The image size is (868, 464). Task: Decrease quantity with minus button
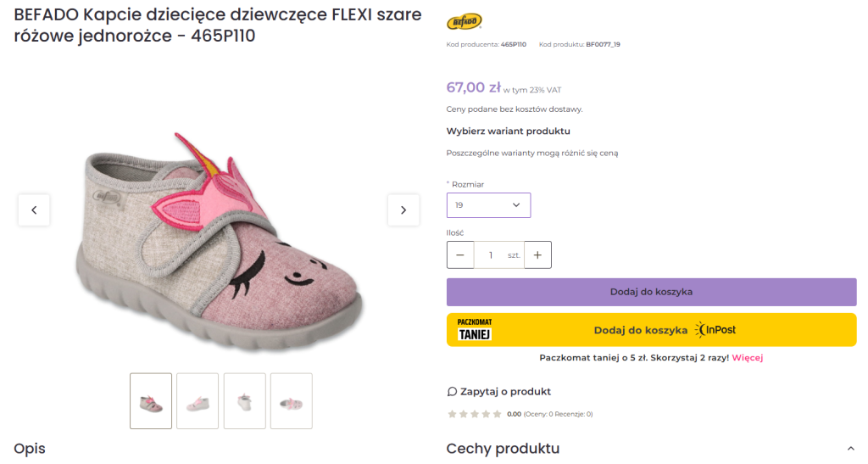pyautogui.click(x=460, y=254)
